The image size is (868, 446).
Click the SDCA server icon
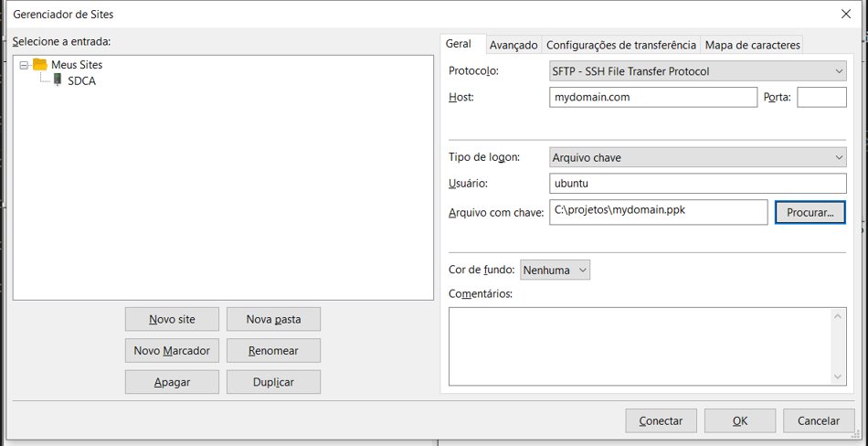tap(58, 81)
